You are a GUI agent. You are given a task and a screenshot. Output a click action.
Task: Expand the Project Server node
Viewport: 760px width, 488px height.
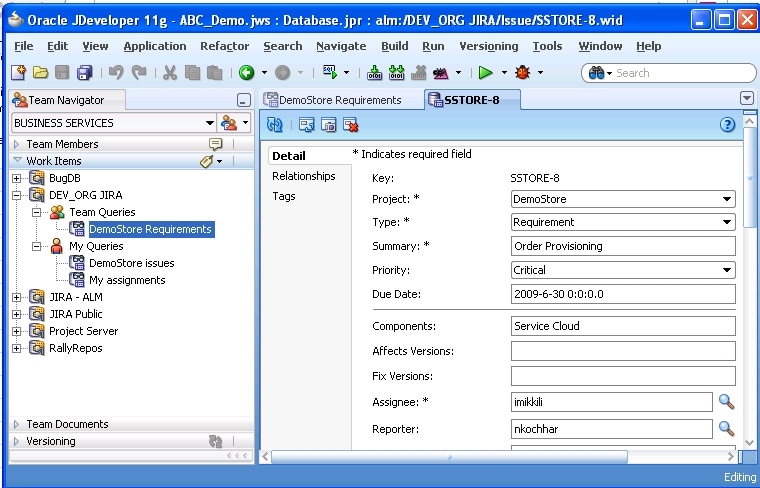pos(16,331)
